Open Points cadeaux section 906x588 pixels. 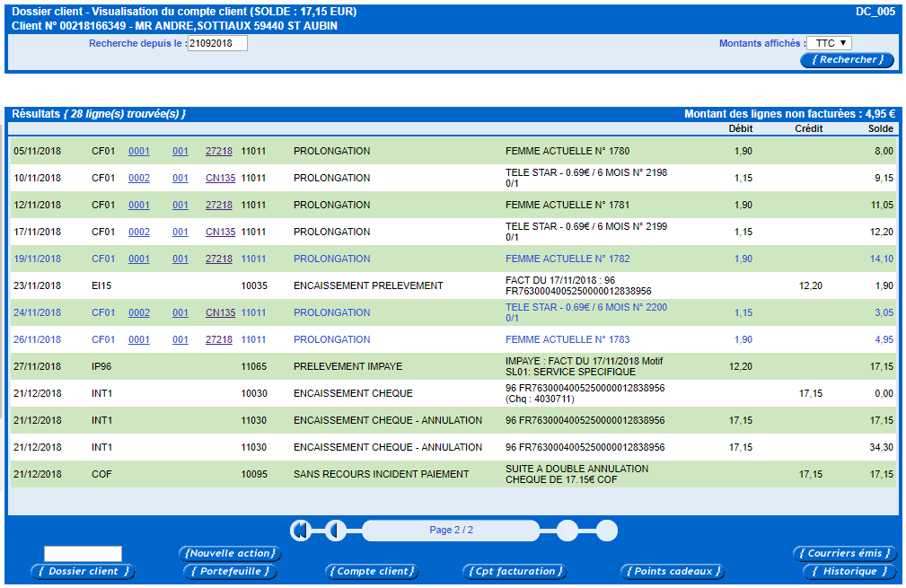[x=672, y=572]
